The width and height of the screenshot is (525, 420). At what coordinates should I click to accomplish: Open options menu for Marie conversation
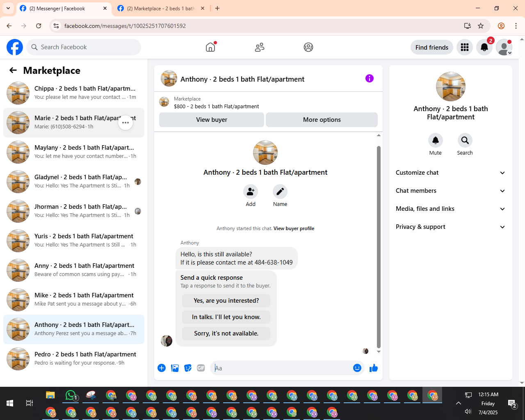click(x=126, y=123)
